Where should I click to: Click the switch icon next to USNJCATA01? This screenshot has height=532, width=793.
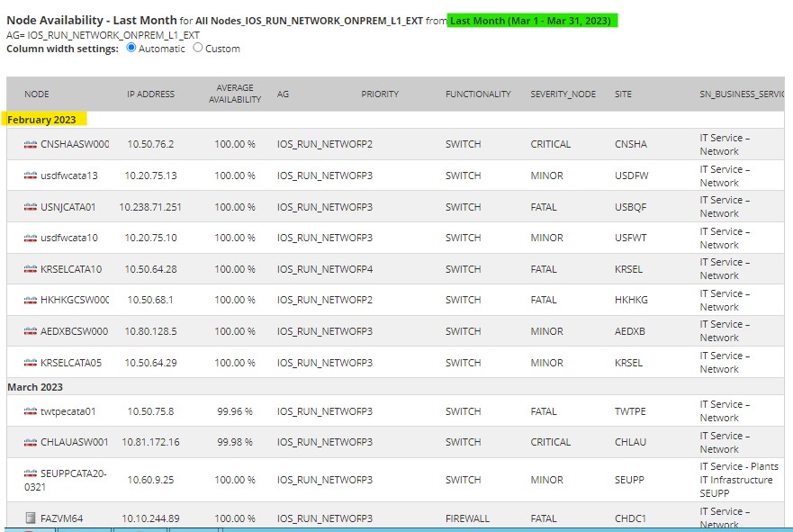[31, 207]
